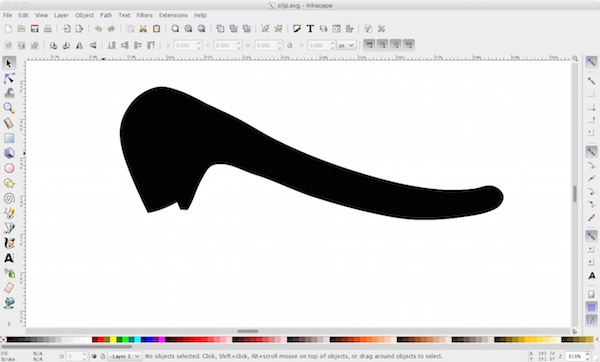This screenshot has height=362, width=600.
Task: Click the Paste clipboard icon
Action: (157, 29)
